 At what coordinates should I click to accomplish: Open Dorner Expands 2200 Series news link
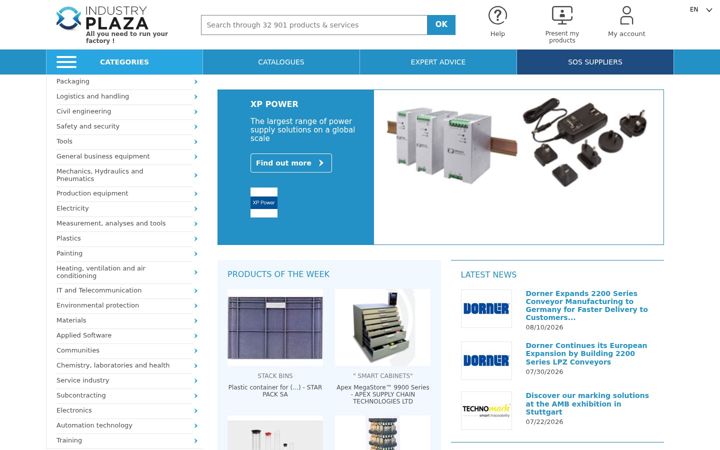coord(586,305)
